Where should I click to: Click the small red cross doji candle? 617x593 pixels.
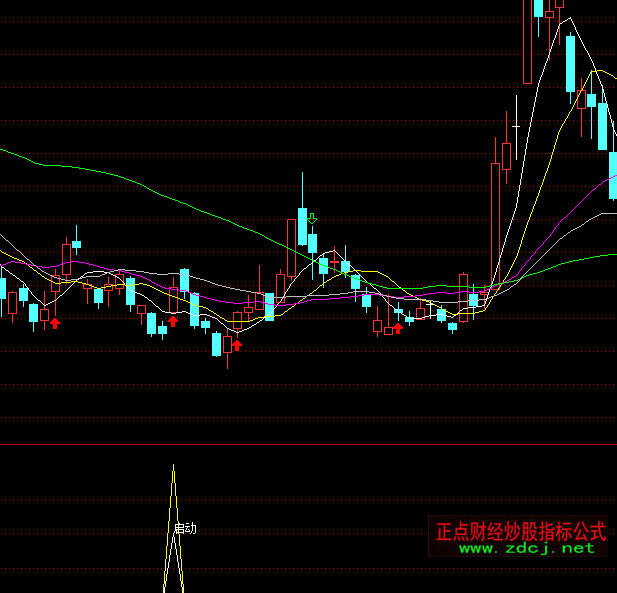pos(484,293)
